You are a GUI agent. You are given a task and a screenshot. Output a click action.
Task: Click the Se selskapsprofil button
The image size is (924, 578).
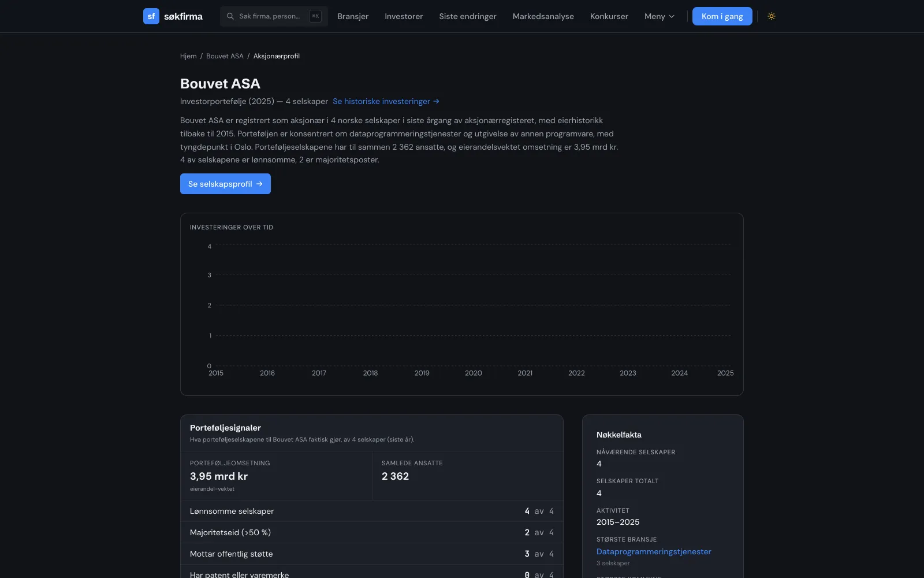(225, 184)
